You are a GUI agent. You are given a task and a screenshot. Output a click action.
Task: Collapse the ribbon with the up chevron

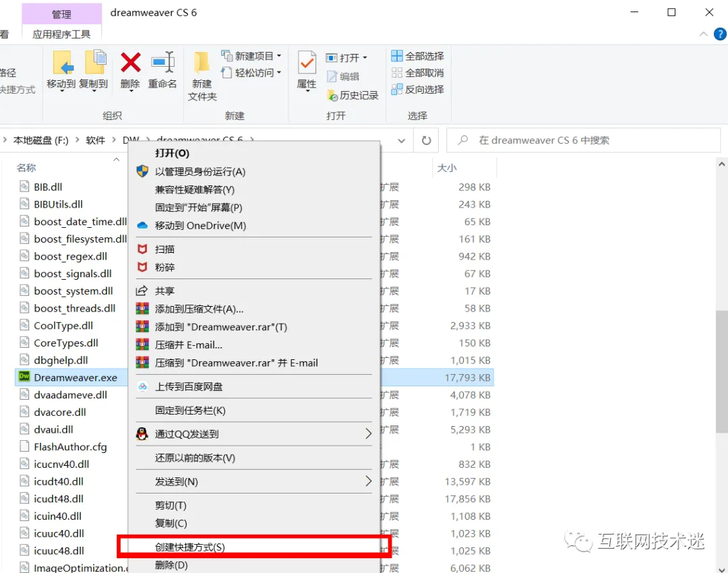coord(703,34)
